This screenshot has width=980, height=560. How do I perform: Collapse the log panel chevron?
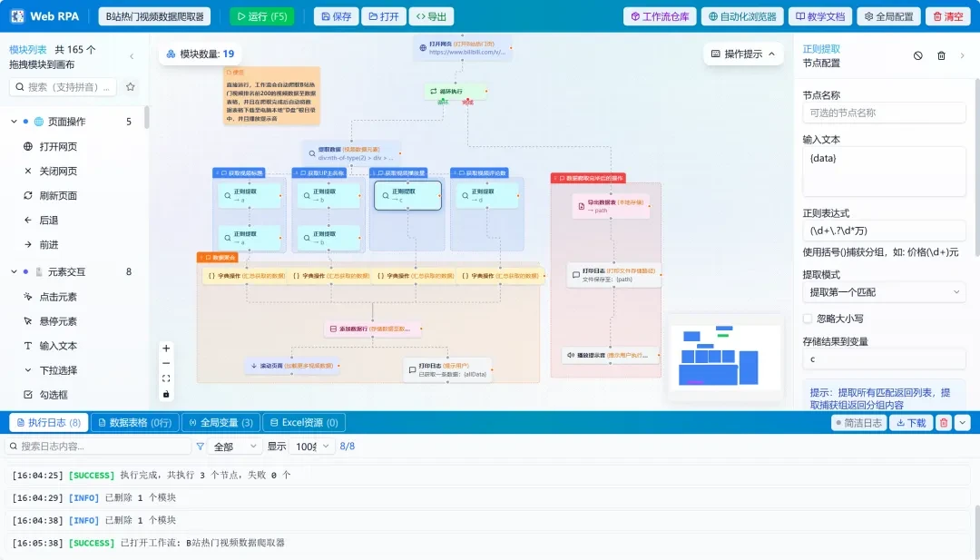(x=963, y=423)
